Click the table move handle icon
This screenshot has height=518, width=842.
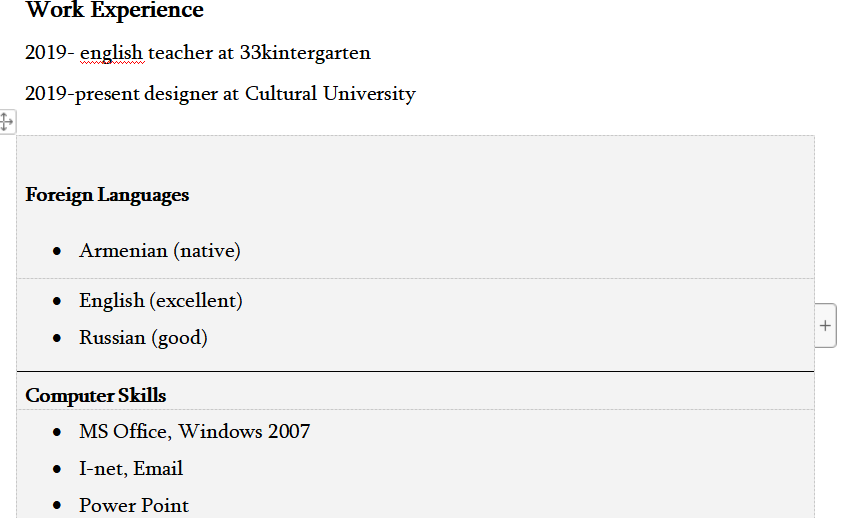pyautogui.click(x=6, y=122)
